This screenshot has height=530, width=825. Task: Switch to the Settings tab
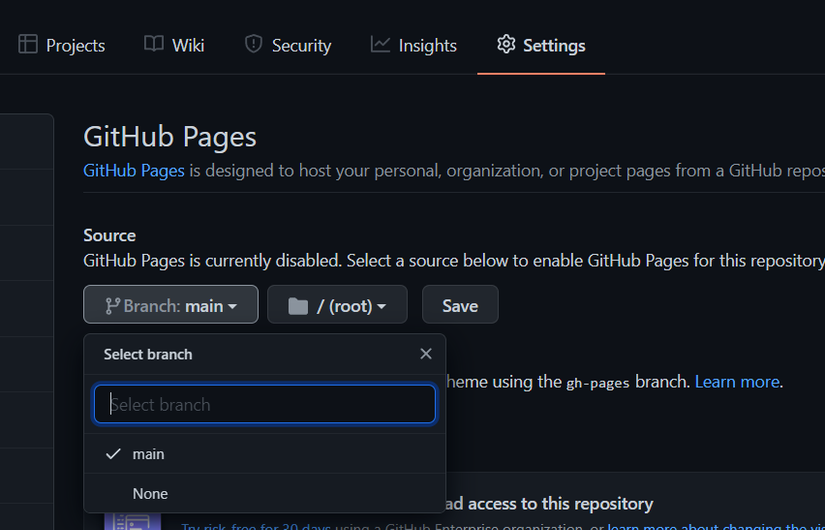click(541, 45)
